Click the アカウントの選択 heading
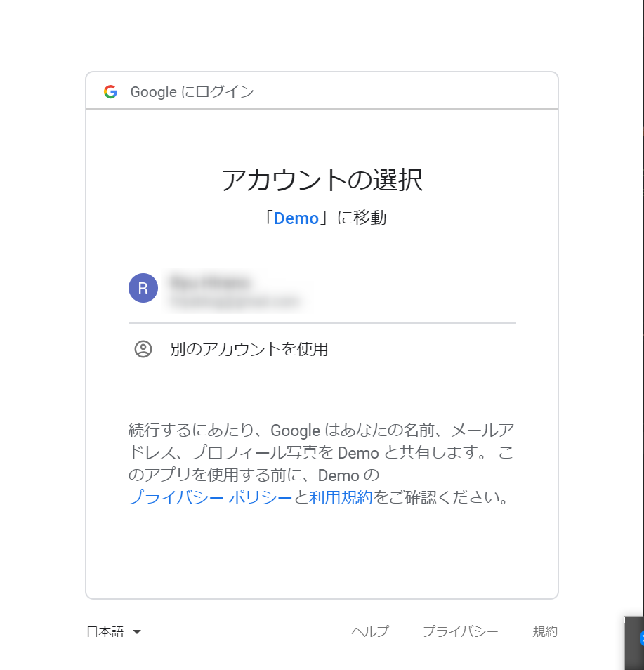 coord(322,180)
